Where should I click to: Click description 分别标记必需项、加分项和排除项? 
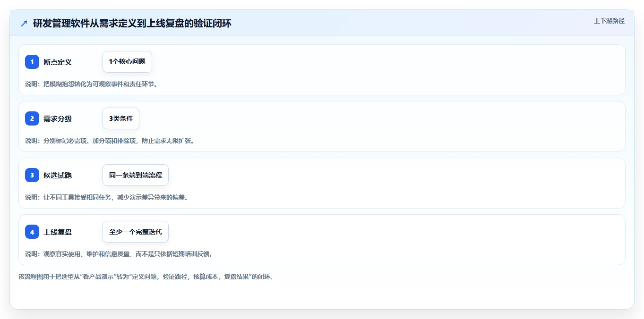tap(90, 141)
